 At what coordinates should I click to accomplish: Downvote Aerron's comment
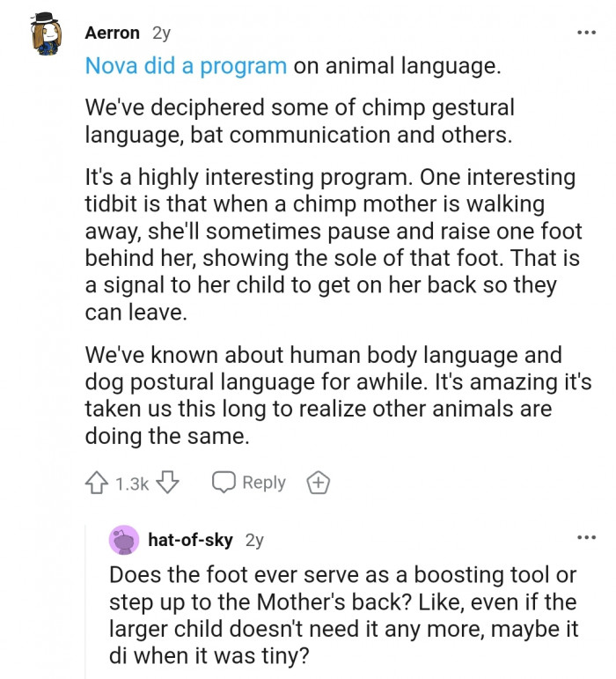point(172,483)
